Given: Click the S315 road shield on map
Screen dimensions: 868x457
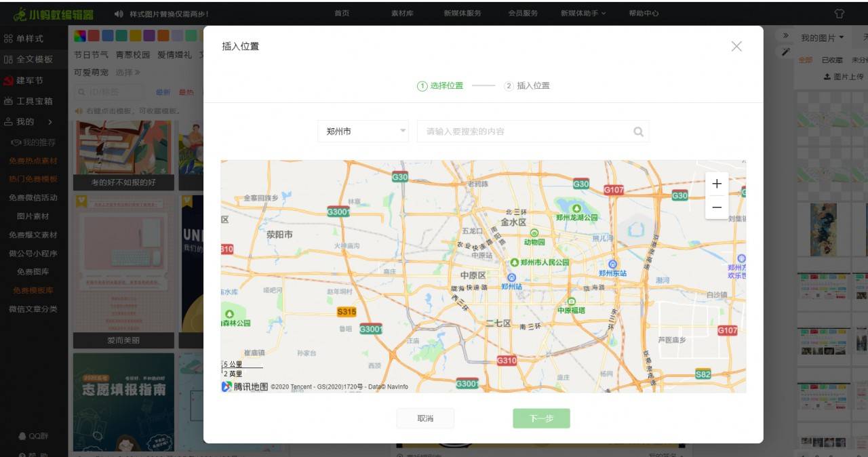Looking at the screenshot, I should coord(347,312).
